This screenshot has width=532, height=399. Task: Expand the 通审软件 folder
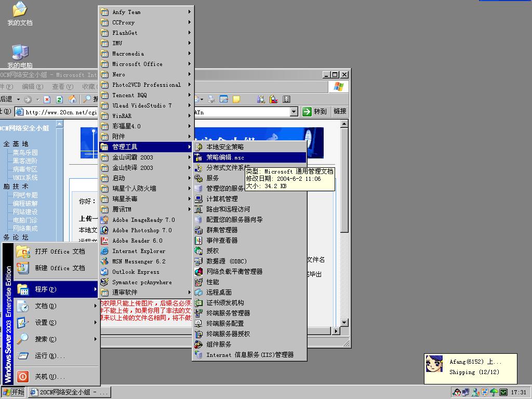(x=146, y=292)
